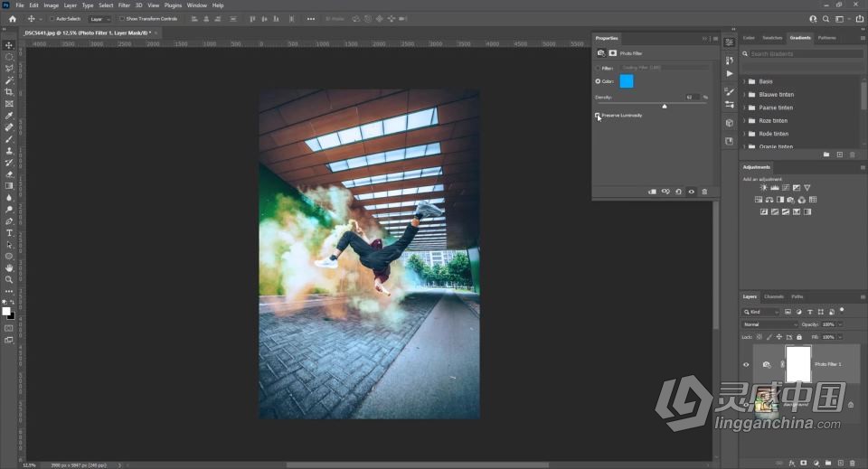Select the Gradient tool
The image size is (868, 469).
tap(9, 186)
